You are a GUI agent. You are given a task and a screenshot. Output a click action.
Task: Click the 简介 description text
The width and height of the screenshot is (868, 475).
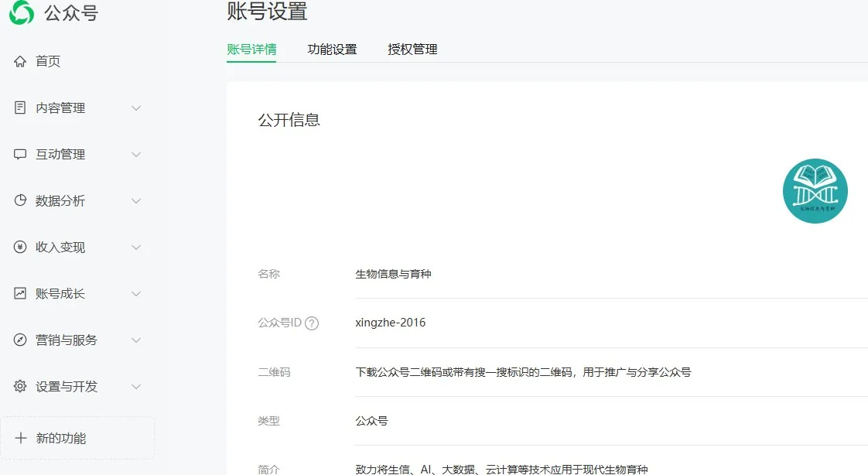pyautogui.click(x=501, y=470)
